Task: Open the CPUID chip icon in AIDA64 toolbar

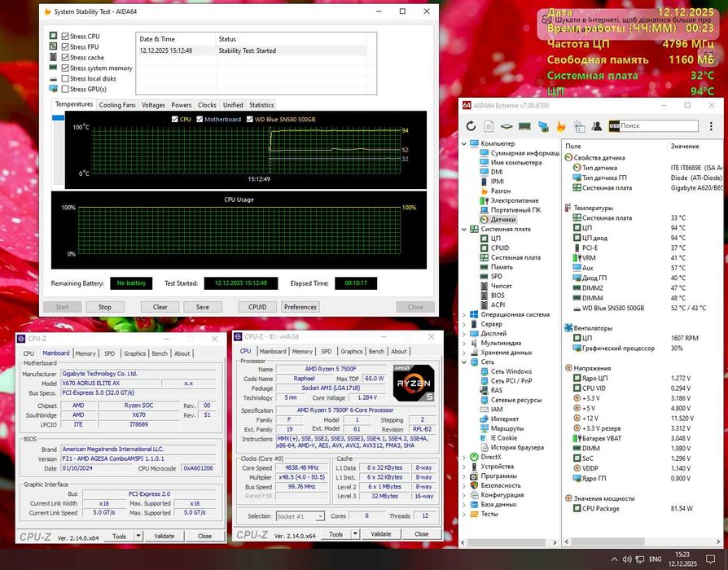Action: tap(506, 125)
